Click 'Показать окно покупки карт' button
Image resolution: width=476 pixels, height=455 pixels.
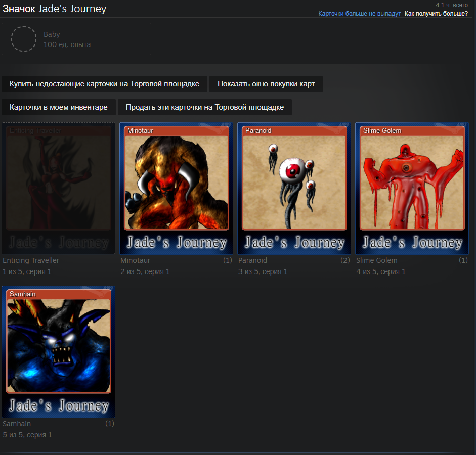click(x=266, y=84)
